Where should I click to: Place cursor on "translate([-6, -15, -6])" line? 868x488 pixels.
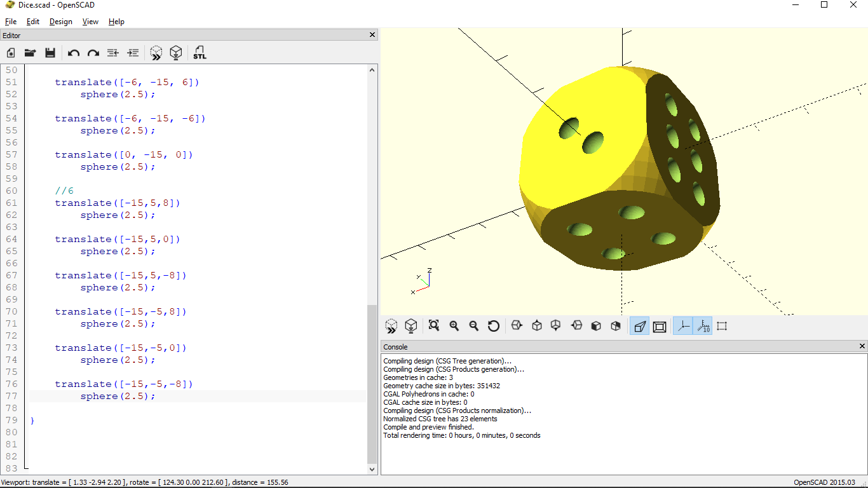(130, 118)
